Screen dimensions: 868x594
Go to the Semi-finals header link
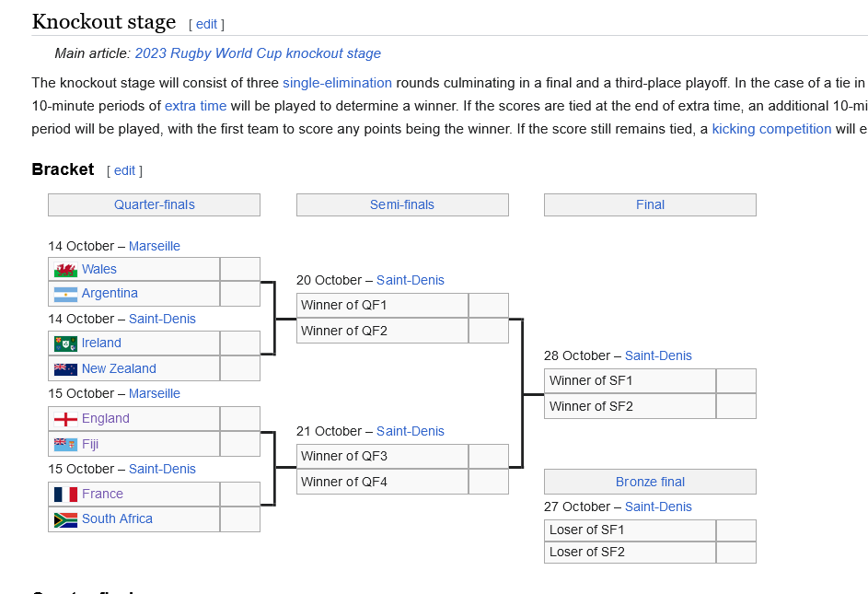coord(402,204)
